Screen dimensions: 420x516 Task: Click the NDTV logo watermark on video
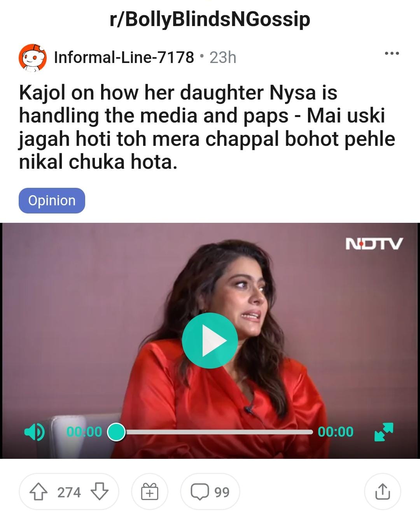tap(374, 244)
